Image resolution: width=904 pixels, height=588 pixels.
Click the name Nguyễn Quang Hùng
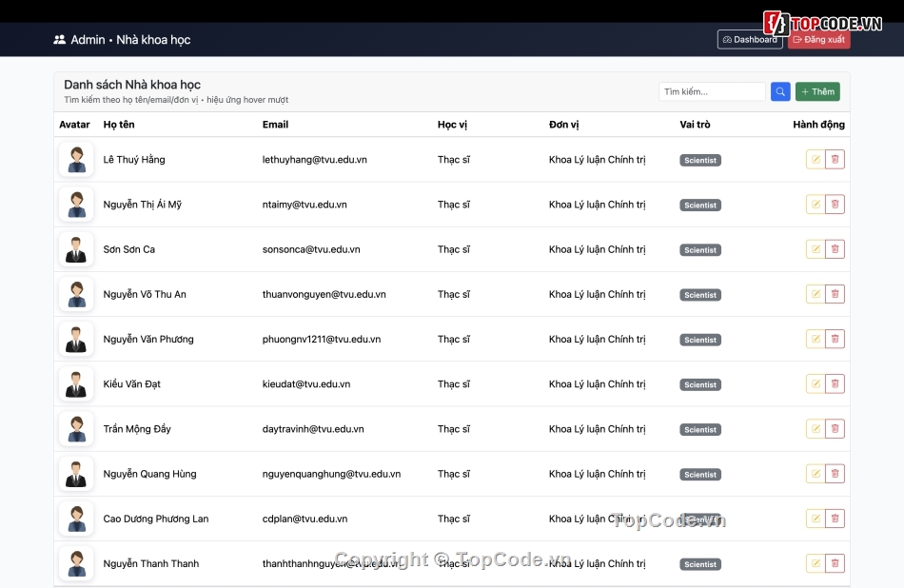(x=150, y=474)
